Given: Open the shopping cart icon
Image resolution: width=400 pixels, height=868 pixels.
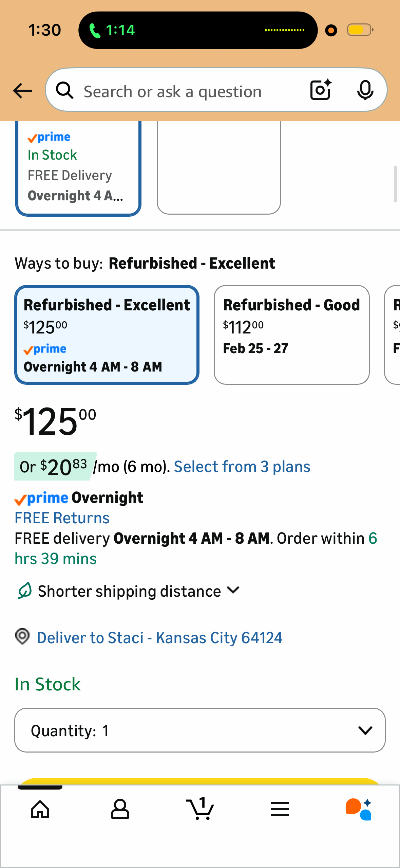Looking at the screenshot, I should tap(200, 809).
